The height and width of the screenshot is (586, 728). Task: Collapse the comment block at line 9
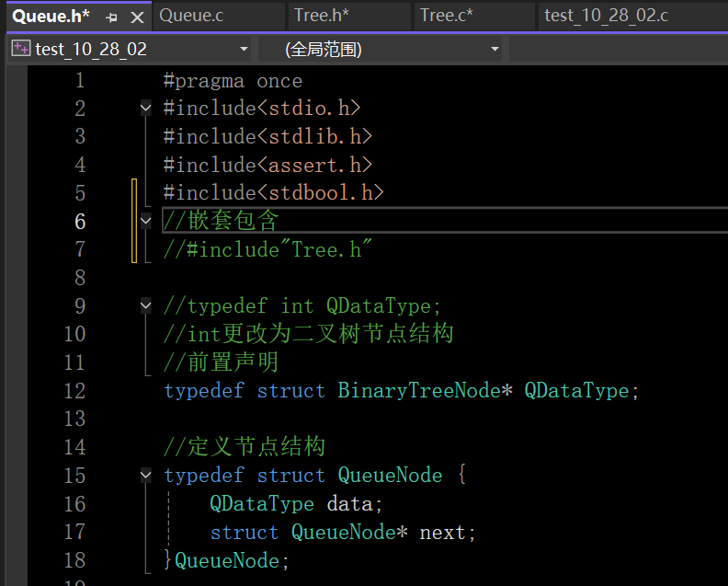(x=146, y=305)
